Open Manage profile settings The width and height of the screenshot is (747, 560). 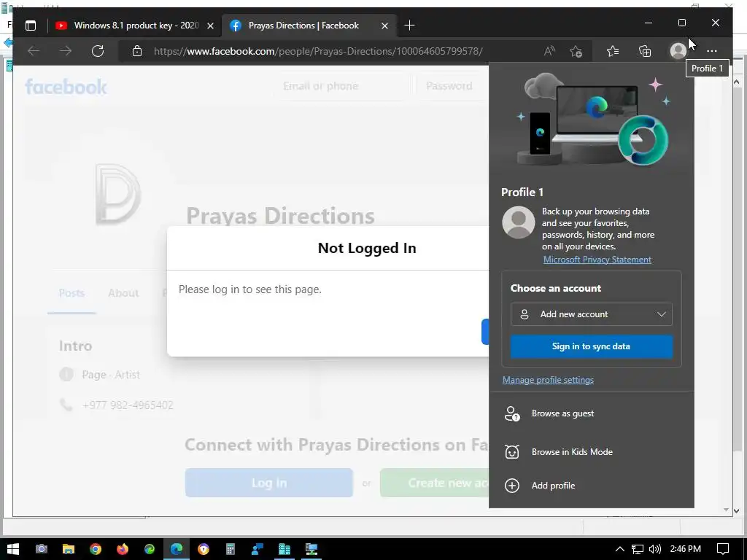548,380
